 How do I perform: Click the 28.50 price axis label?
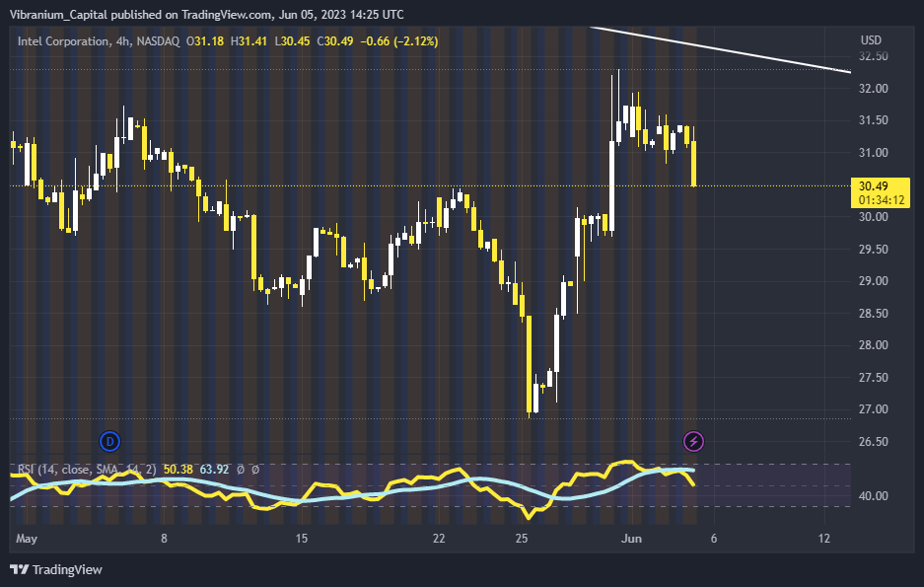coord(874,314)
